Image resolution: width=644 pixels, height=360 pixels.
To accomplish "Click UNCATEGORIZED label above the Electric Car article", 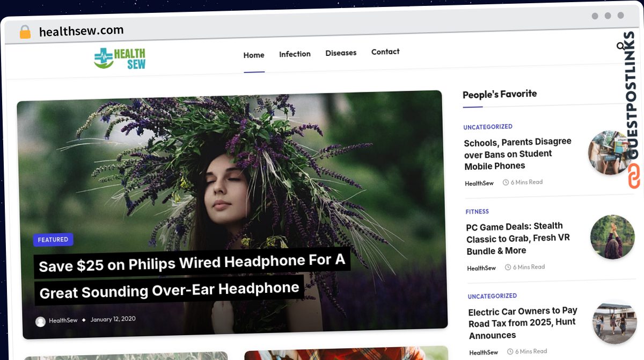I will click(492, 296).
